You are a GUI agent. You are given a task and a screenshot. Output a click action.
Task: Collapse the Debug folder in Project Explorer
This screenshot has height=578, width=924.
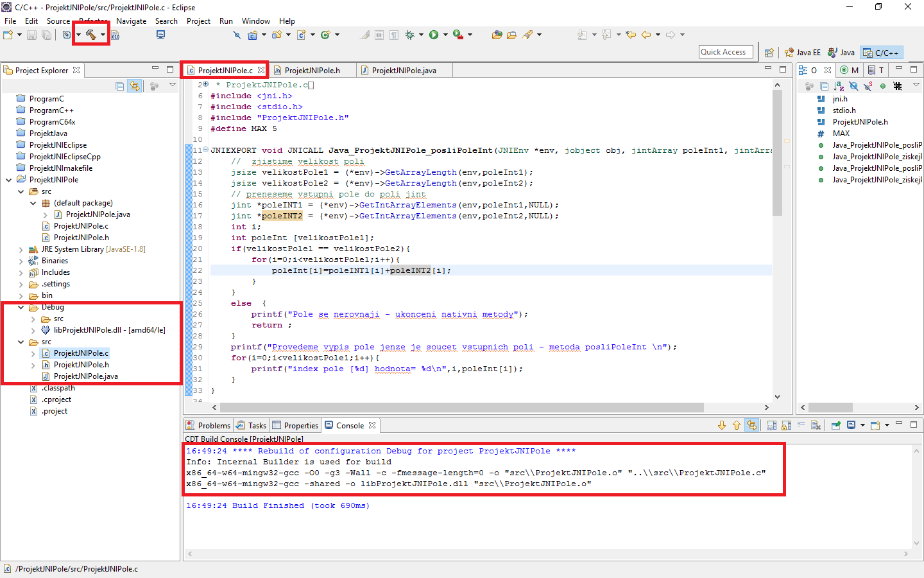point(21,307)
